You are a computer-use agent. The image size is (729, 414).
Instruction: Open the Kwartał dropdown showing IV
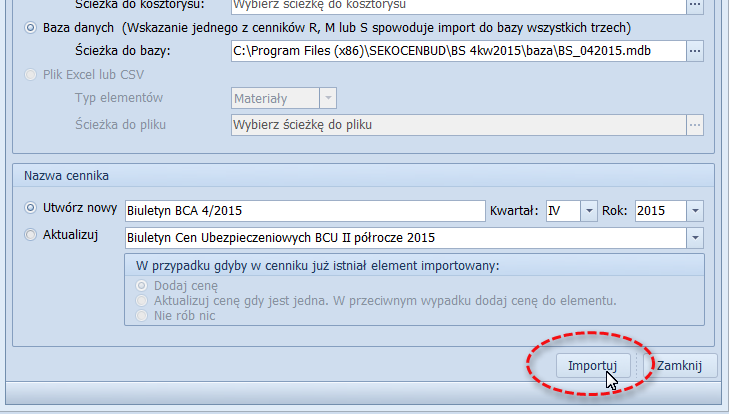[589, 211]
